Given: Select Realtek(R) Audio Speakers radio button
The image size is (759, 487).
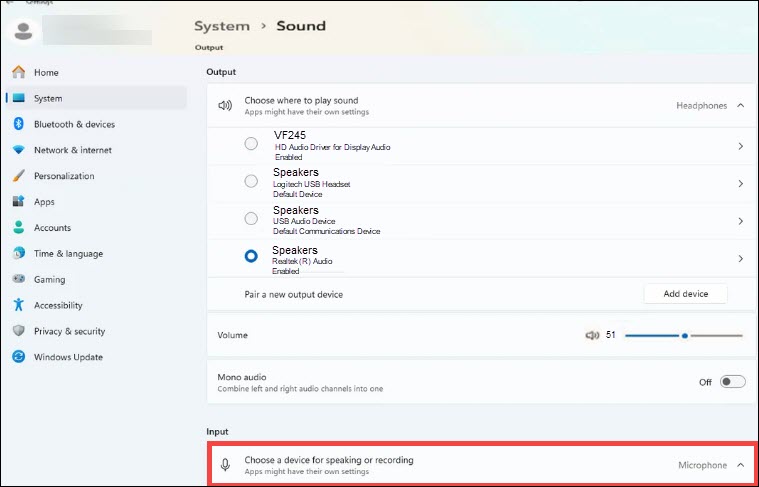Looking at the screenshot, I should (x=251, y=256).
